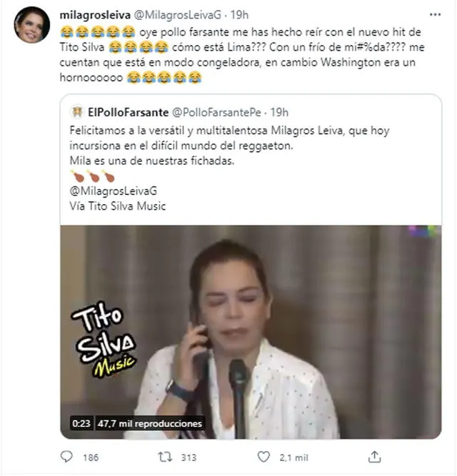Open ElPolloFarsante quoted account name

128,112
